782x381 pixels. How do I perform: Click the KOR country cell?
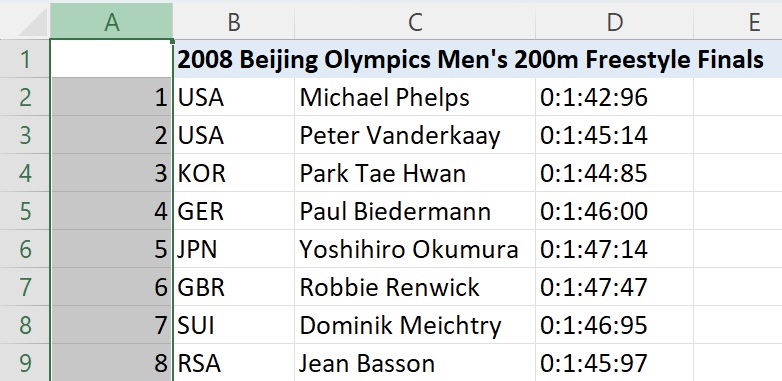(x=234, y=173)
